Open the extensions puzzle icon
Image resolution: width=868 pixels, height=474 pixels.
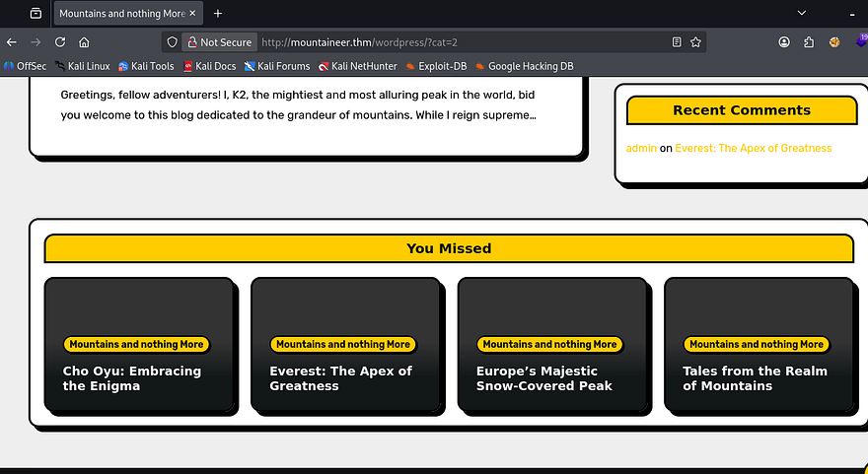809,42
